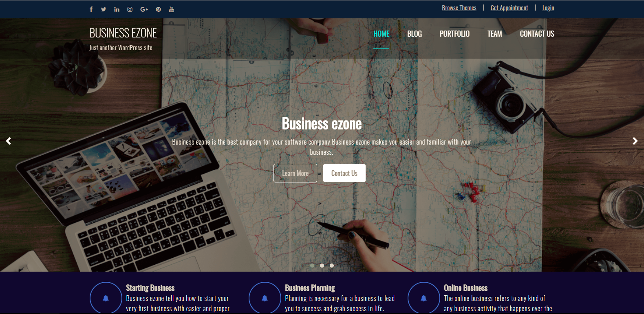Open the Google Plus social icon
This screenshot has width=644, height=314.
pos(144,9)
